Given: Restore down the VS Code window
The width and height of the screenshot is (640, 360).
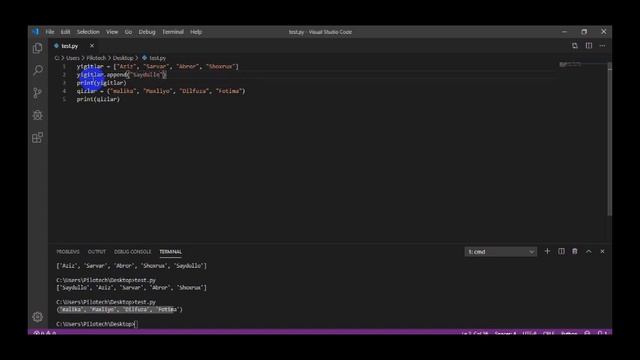Looking at the screenshot, I should click(584, 32).
